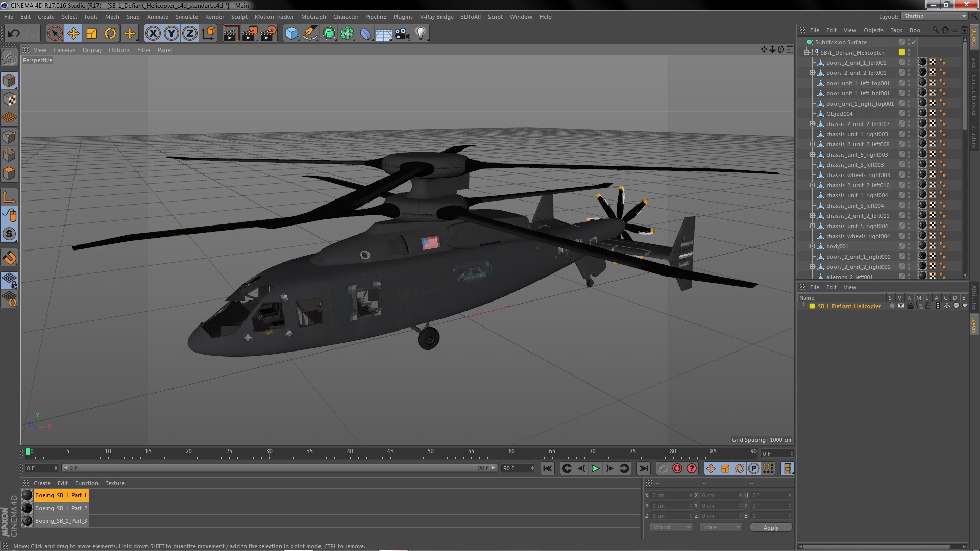Image resolution: width=980 pixels, height=551 pixels.
Task: Select the Scale tool
Action: point(92,34)
